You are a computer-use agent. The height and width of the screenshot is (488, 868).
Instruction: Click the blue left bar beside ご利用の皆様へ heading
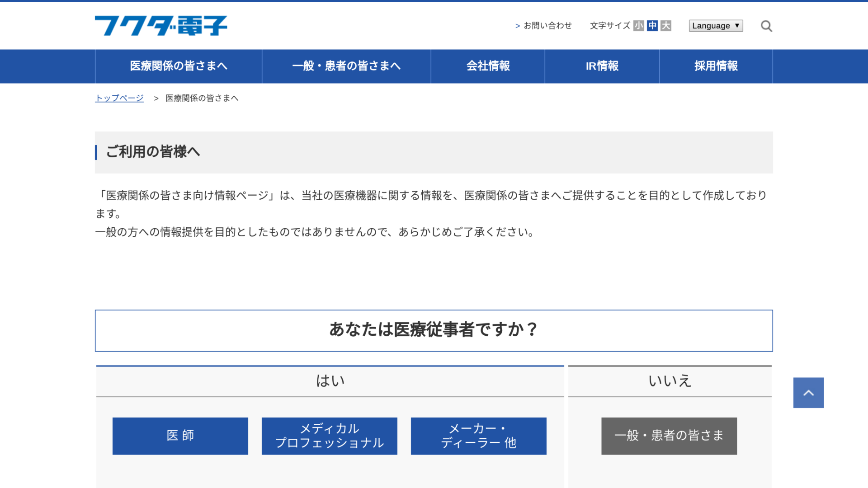96,152
